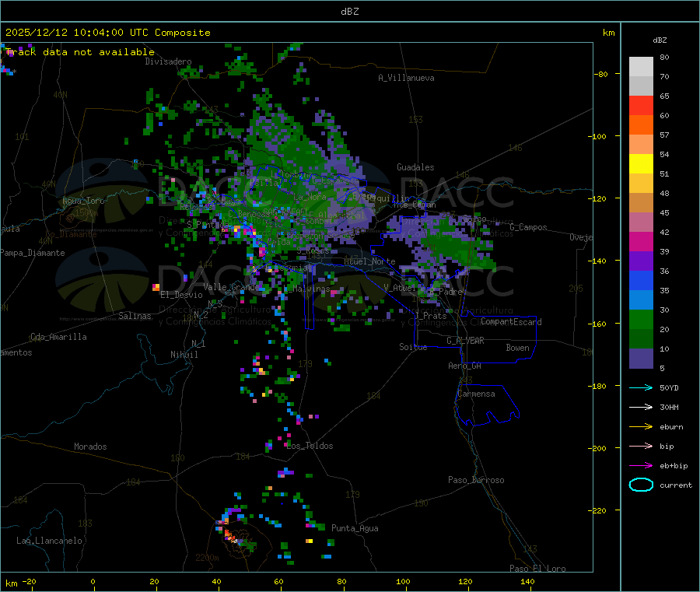Click the 'Lag.Llancanelo' place label

click(x=49, y=541)
